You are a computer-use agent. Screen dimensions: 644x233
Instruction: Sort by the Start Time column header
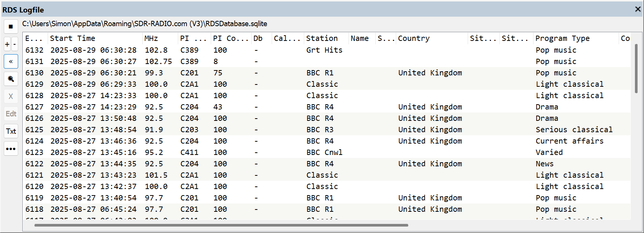(73, 38)
